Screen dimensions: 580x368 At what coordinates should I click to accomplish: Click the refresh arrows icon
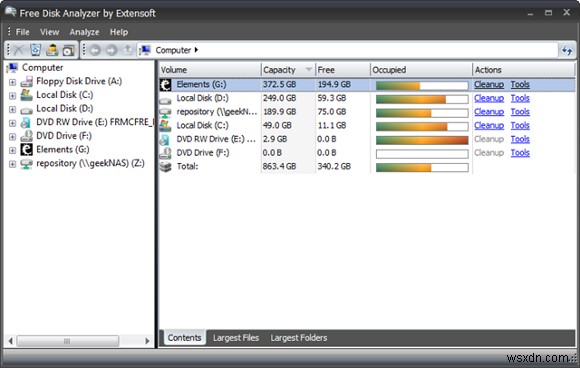[x=567, y=50]
